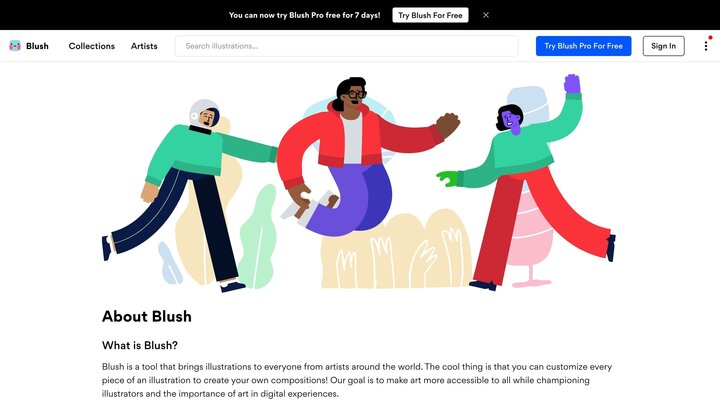Click the Blush description paragraph text
Image resolution: width=720 pixels, height=400 pixels.
coord(357,380)
